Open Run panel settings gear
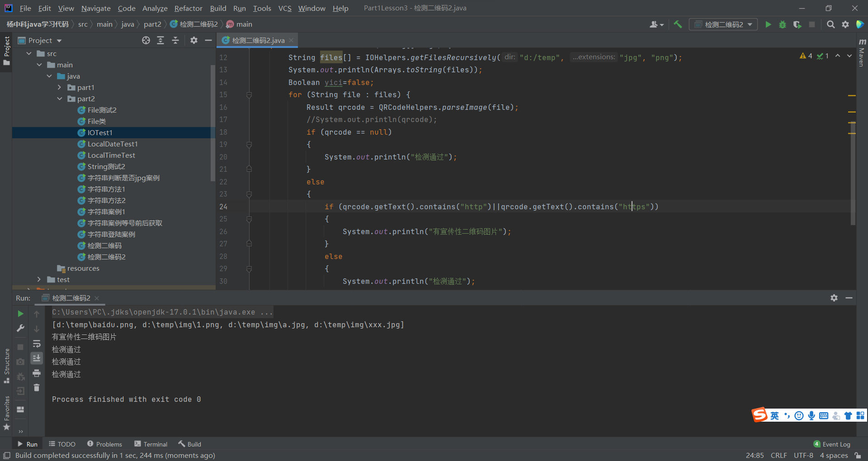Image resolution: width=868 pixels, height=461 pixels. click(x=834, y=298)
